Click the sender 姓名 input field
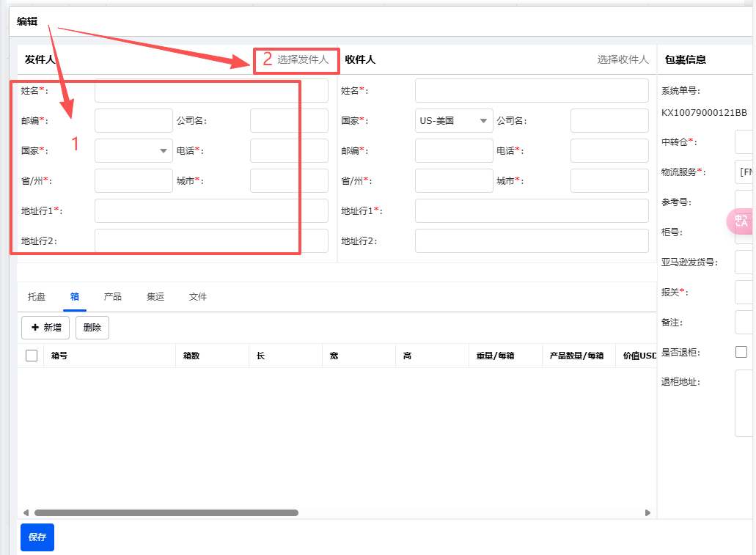 click(x=211, y=91)
